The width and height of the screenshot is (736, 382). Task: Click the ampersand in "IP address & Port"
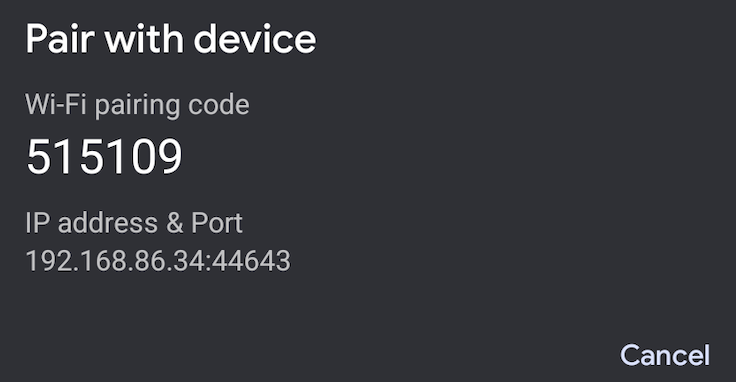click(x=174, y=223)
